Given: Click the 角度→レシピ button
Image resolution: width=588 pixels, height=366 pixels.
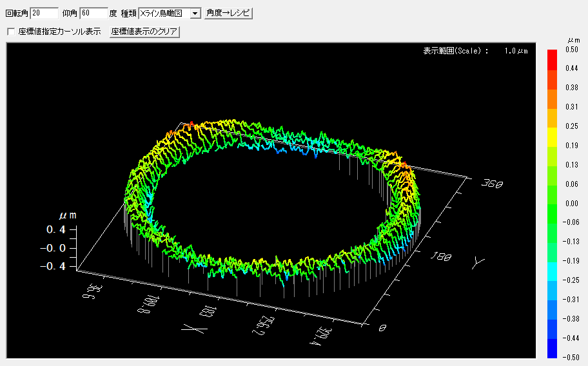Looking at the screenshot, I should [228, 13].
